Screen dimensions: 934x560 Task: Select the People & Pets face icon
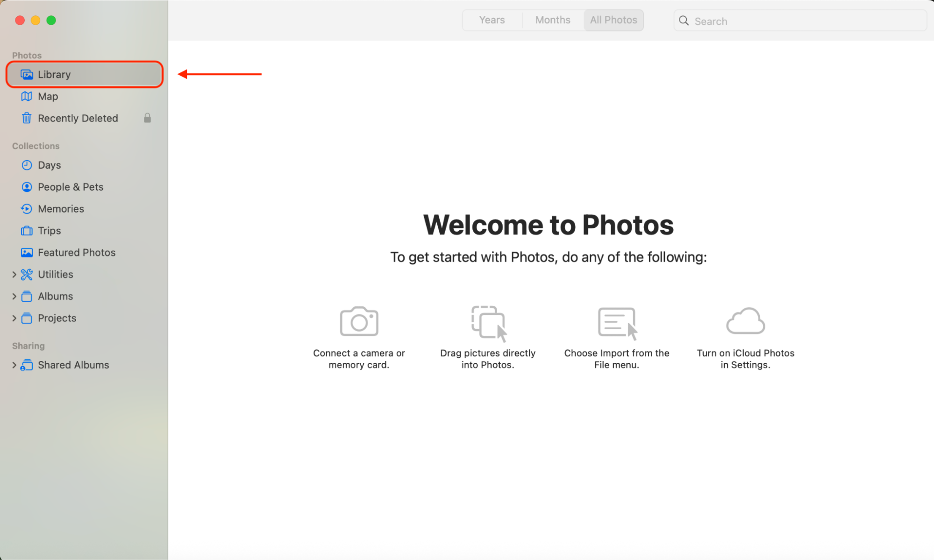tap(27, 187)
